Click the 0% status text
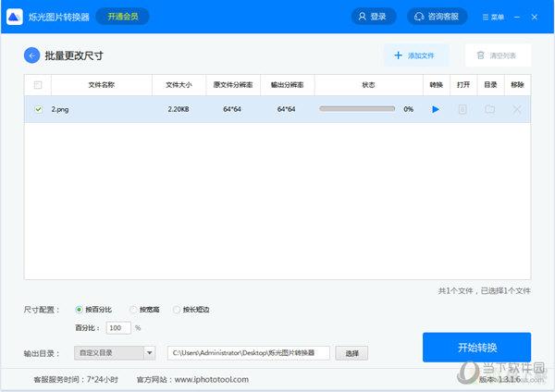This screenshot has width=555, height=392. tap(409, 109)
